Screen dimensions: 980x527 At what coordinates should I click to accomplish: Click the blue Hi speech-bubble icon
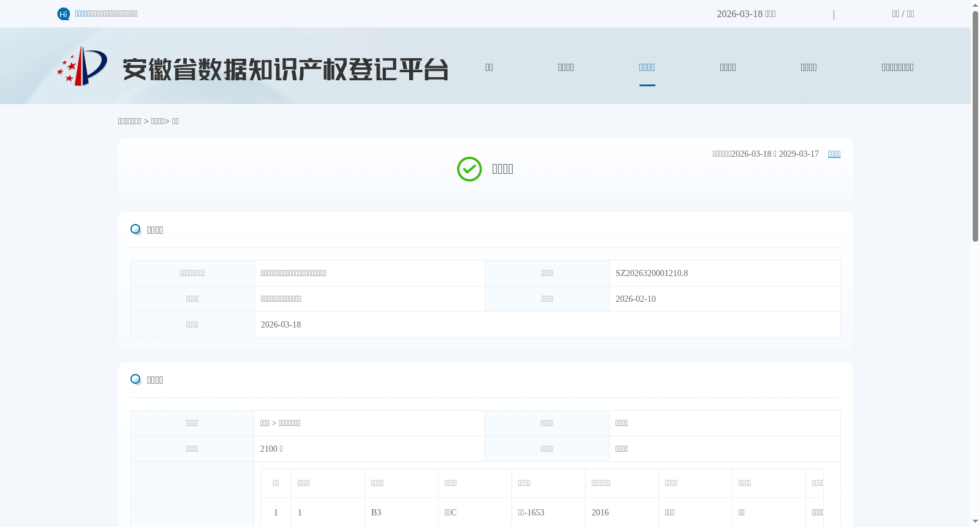pos(64,14)
